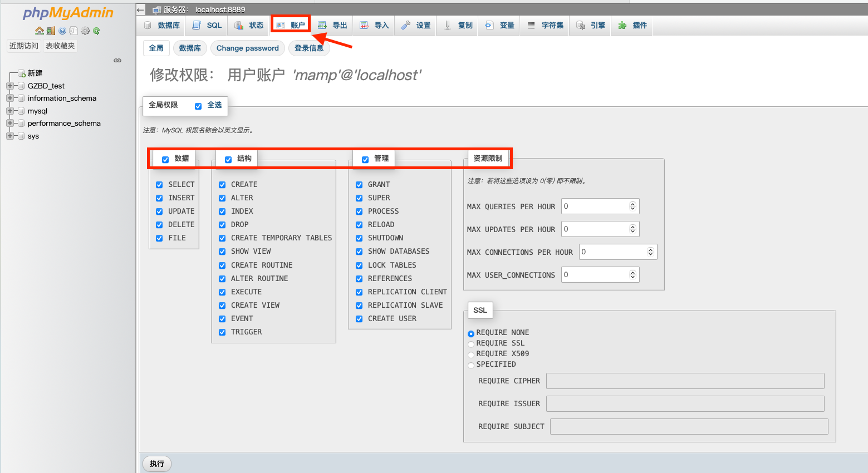Uncheck the SELECT privilege checkbox
This screenshot has height=473, width=868.
coord(159,185)
